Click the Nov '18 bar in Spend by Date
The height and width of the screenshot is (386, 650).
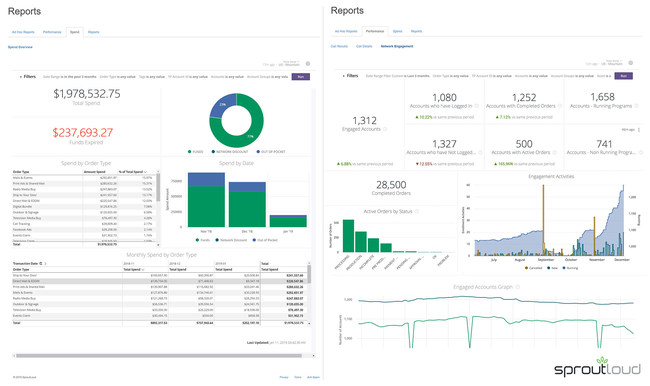[x=206, y=200]
